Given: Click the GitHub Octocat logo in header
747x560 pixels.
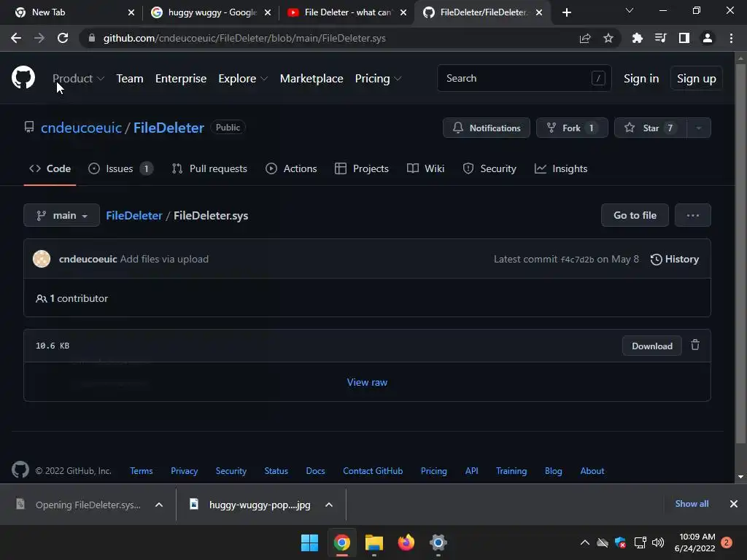Looking at the screenshot, I should coord(23,77).
